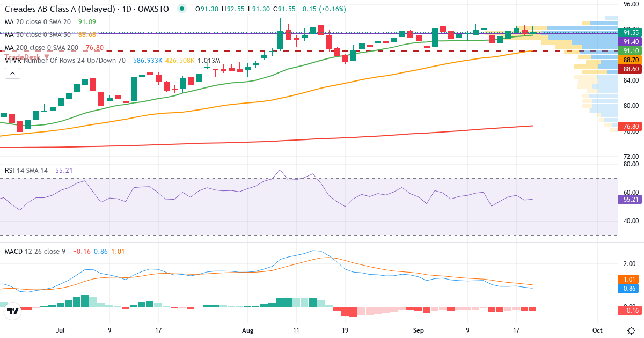Click the high price H92.55
The height and width of the screenshot is (338, 644).
232,9
